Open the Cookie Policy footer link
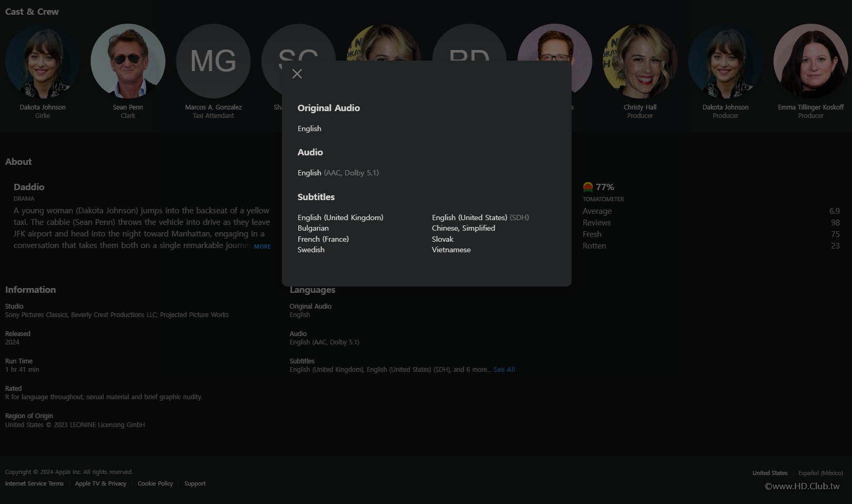 [x=155, y=483]
